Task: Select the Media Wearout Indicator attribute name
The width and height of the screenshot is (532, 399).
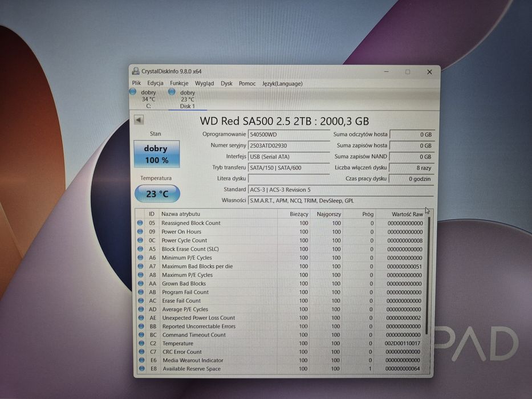Action: pyautogui.click(x=193, y=360)
